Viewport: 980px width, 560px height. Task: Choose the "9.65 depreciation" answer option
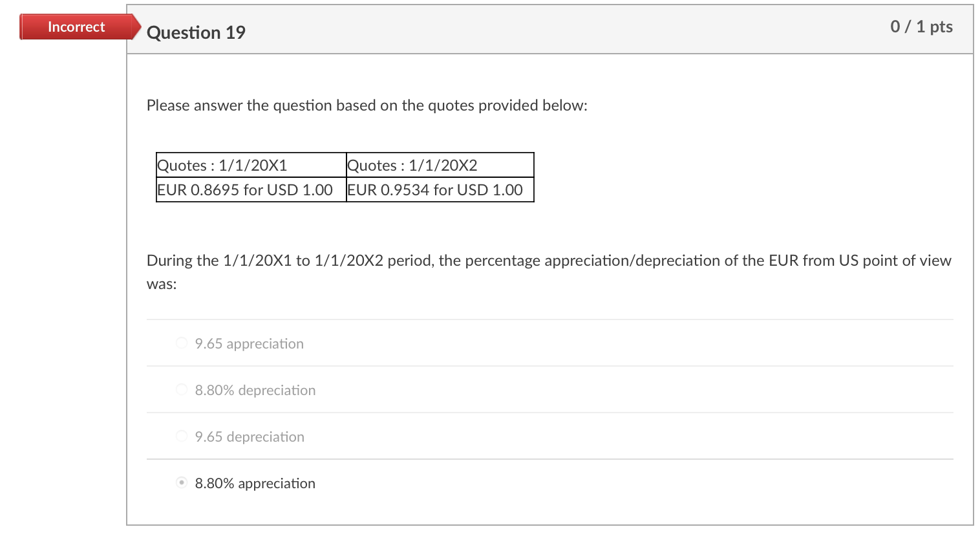[x=182, y=436]
